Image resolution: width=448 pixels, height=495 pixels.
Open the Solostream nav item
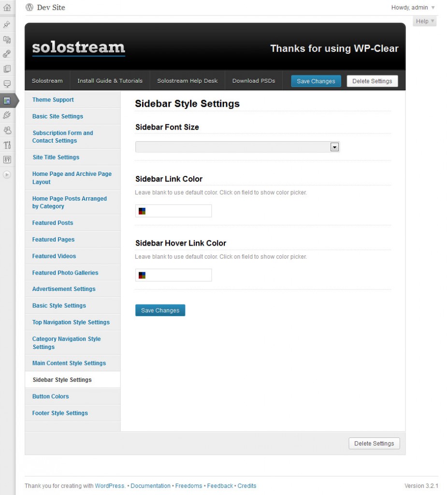click(x=47, y=81)
